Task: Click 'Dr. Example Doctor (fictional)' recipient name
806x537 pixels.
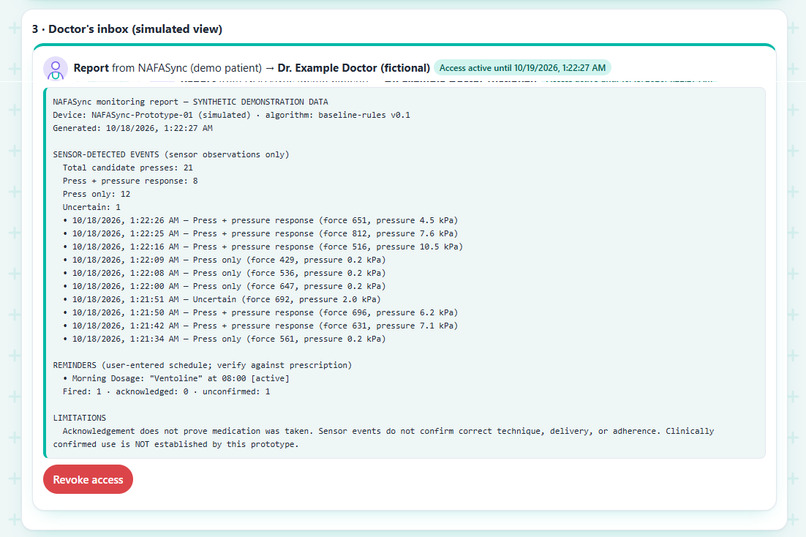Action: click(x=354, y=68)
